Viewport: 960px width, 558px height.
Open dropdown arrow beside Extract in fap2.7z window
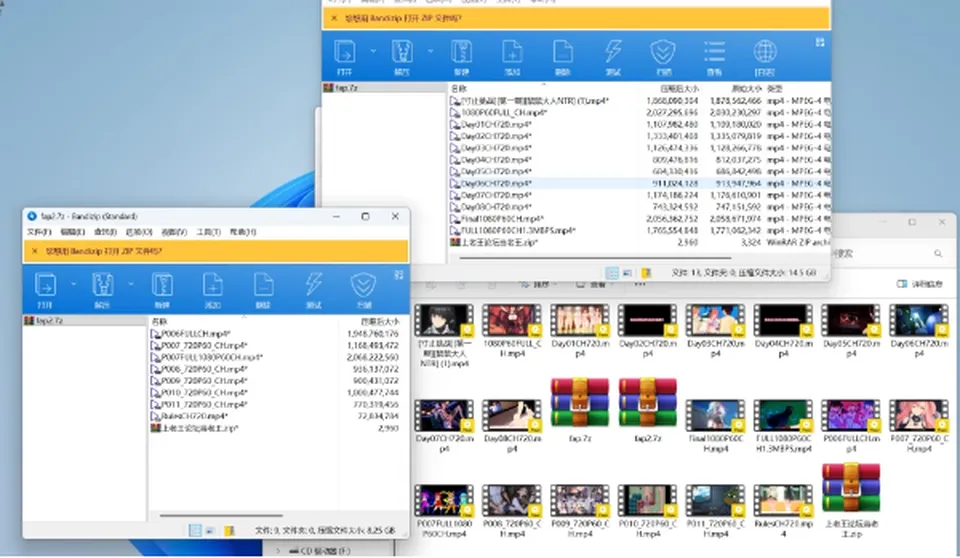click(130, 284)
